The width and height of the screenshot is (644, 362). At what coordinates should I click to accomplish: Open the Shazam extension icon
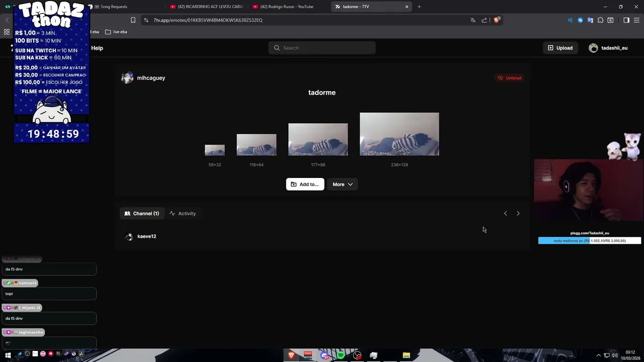(580, 20)
